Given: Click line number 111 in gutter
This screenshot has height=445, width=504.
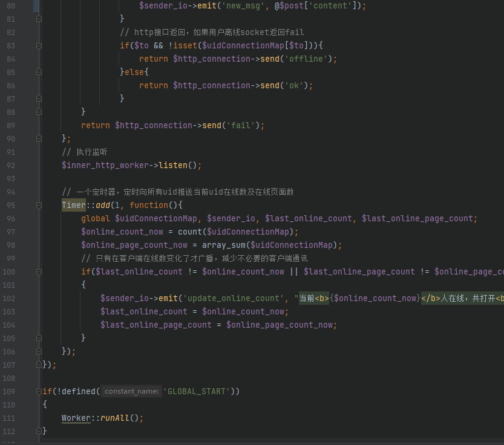Looking at the screenshot, I should coord(8,418).
